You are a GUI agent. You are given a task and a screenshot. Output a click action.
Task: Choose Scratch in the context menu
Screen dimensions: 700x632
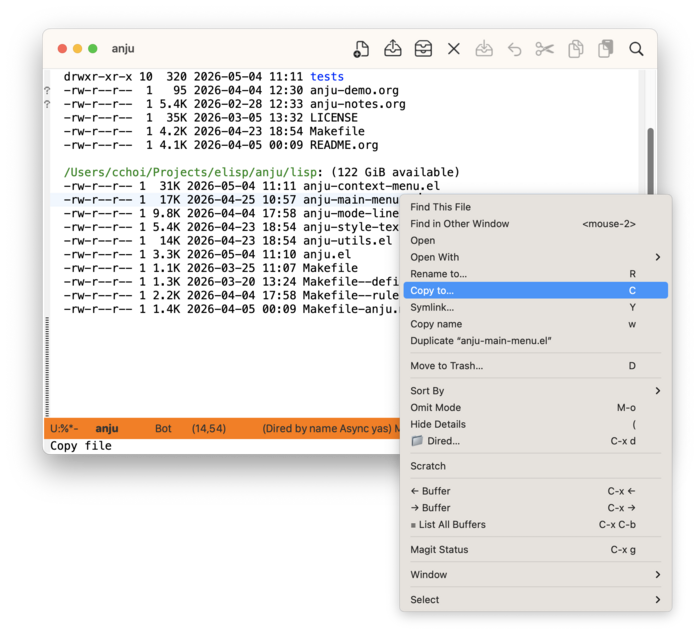(x=536, y=466)
